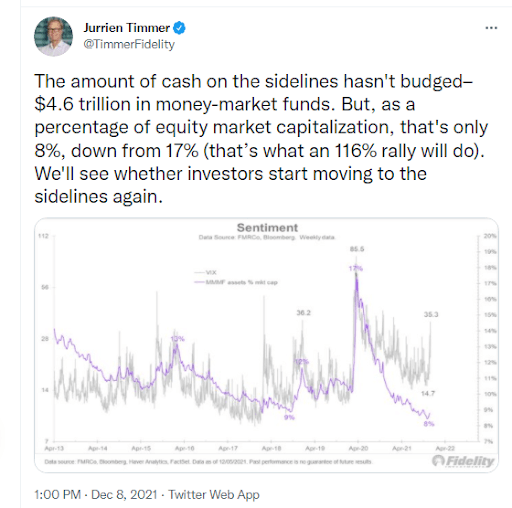This screenshot has height=508, width=512.
Task: Click the 85.5 VIX peak label
Action: pos(357,249)
